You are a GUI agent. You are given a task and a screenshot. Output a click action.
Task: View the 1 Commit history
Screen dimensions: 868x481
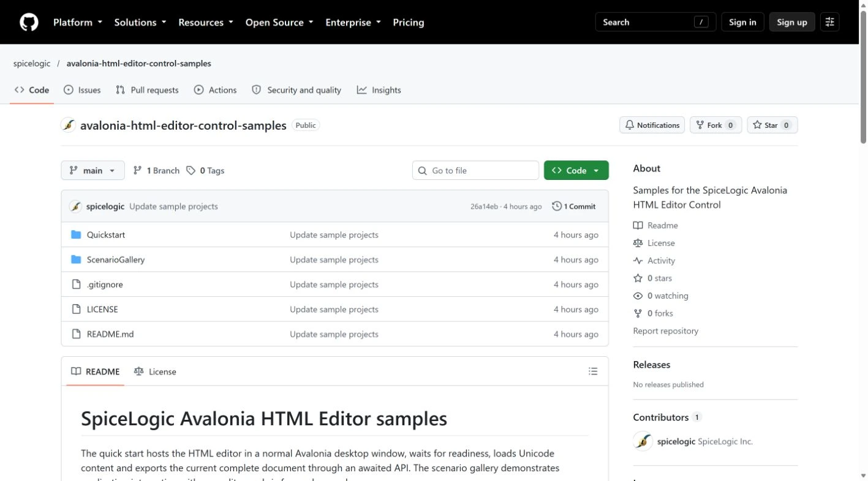tap(574, 206)
